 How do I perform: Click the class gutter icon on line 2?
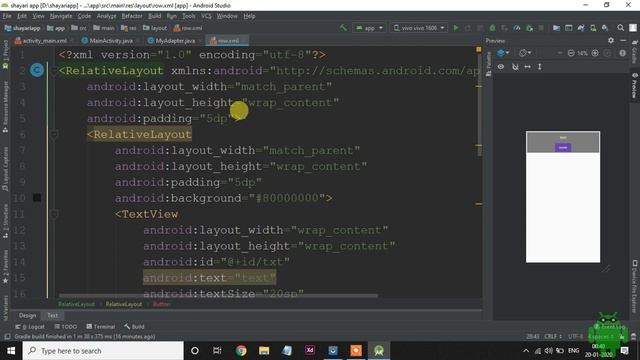pos(37,70)
